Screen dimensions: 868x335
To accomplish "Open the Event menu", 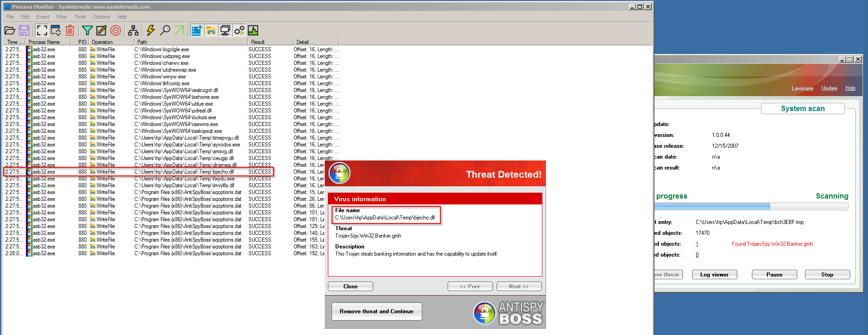I will tap(43, 17).
